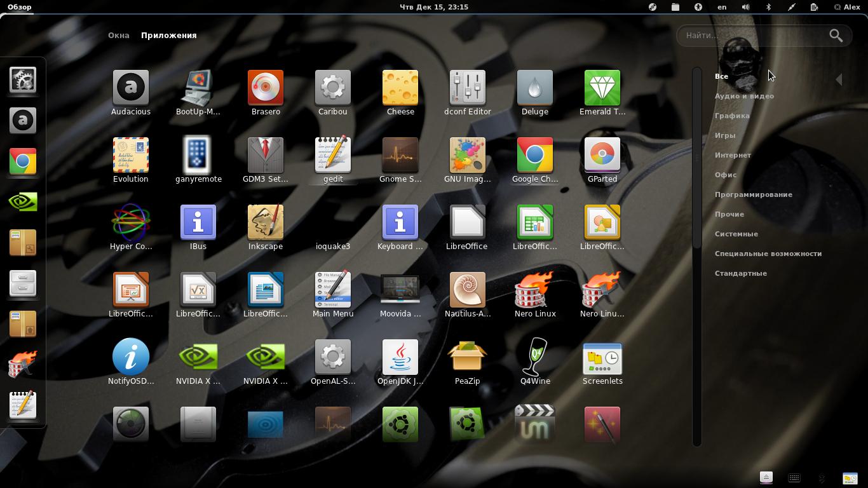Open NVIDIA settings from the left dash
This screenshot has width=868, height=488.
click(23, 201)
